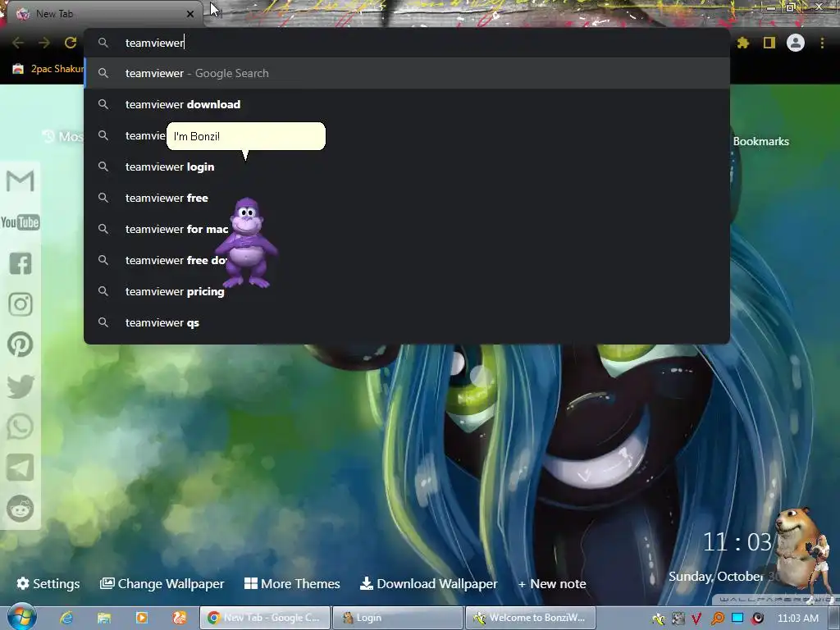
Task: Open the Chrome profile avatar
Action: pos(796,43)
